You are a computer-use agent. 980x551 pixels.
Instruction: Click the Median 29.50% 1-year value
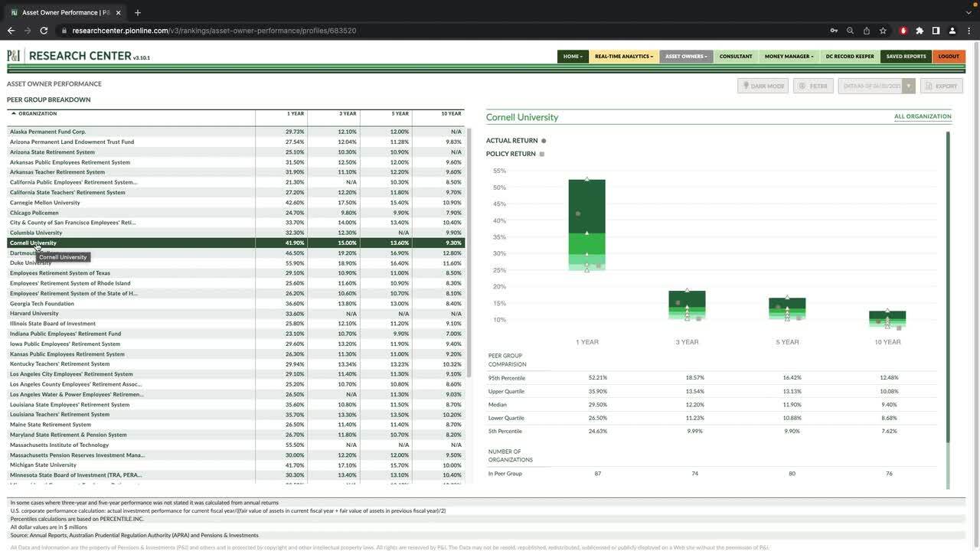pos(598,405)
